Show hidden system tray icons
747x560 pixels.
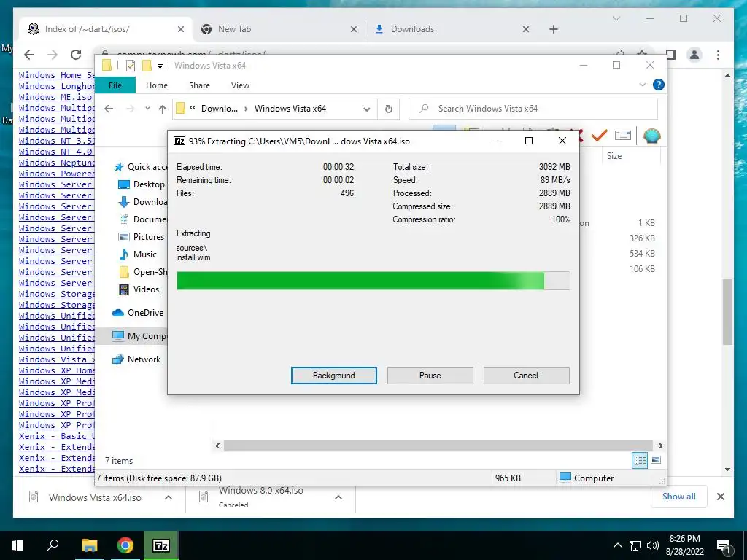click(x=617, y=545)
